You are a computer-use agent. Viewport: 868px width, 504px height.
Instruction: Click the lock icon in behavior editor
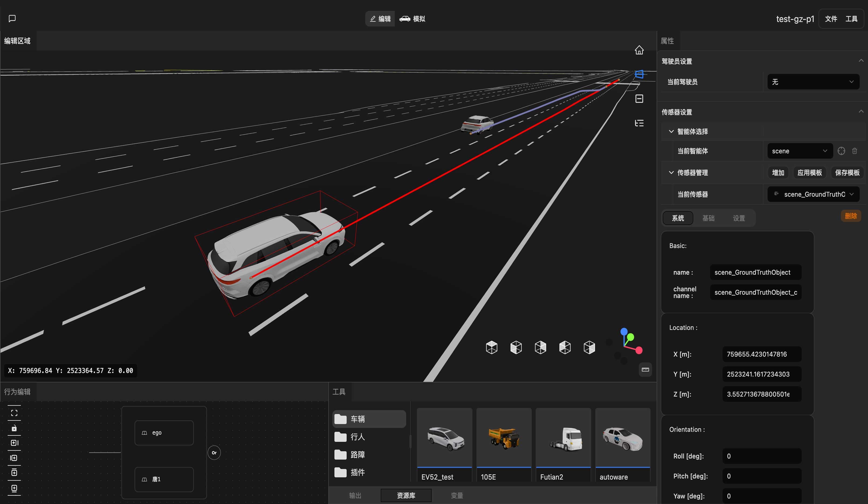pos(14,428)
